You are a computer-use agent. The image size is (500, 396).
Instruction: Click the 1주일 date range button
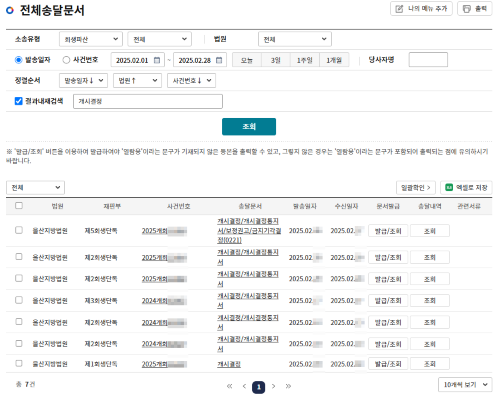[305, 60]
